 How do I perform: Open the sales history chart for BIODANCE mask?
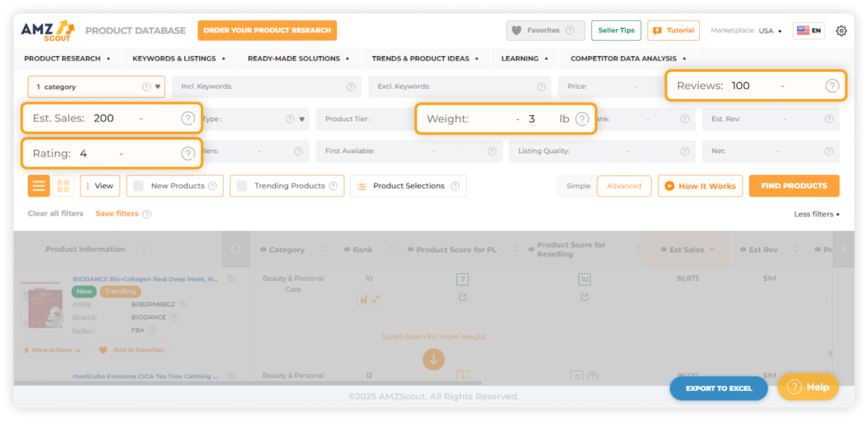click(364, 299)
